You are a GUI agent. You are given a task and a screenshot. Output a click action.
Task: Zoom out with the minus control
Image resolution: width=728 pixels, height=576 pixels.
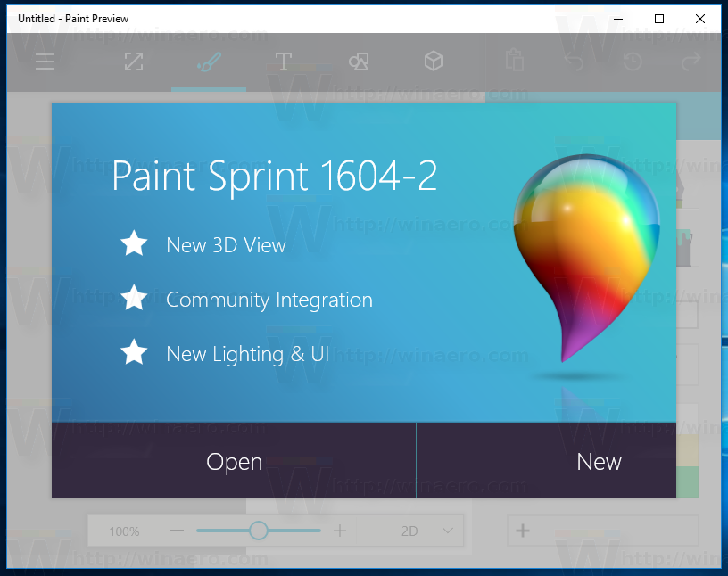click(177, 530)
